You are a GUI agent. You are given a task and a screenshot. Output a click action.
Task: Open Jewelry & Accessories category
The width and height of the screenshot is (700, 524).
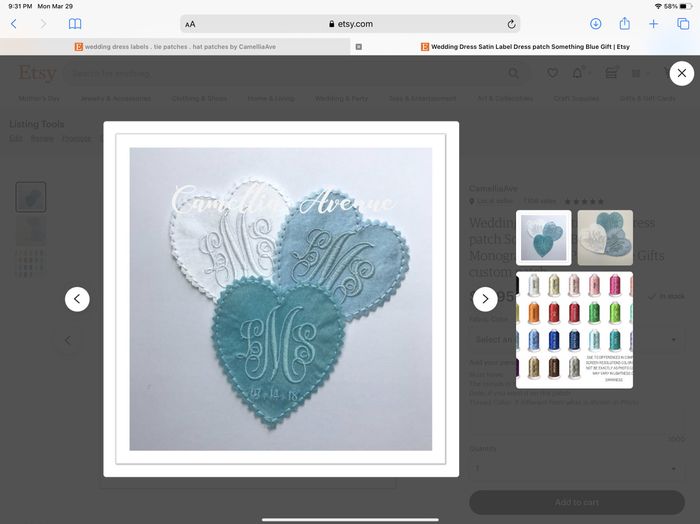116,98
